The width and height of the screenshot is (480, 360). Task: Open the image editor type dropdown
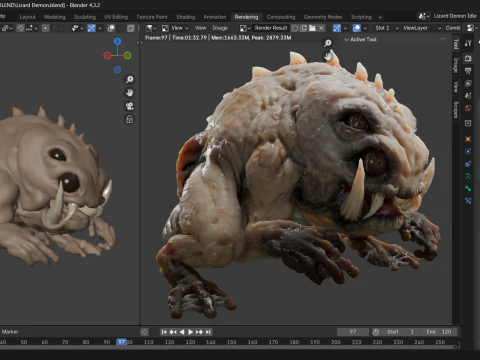[x=151, y=28]
